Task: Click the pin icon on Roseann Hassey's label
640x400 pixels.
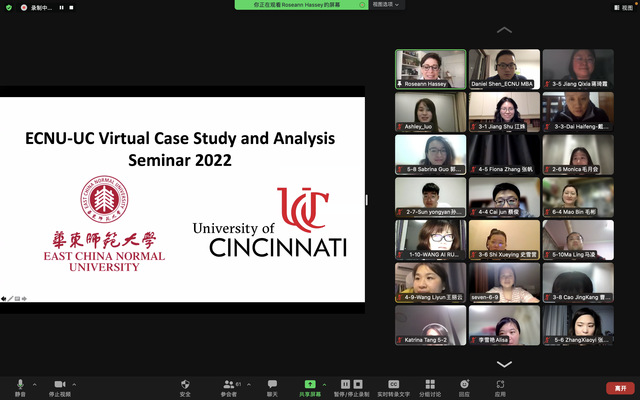Action: click(x=400, y=84)
